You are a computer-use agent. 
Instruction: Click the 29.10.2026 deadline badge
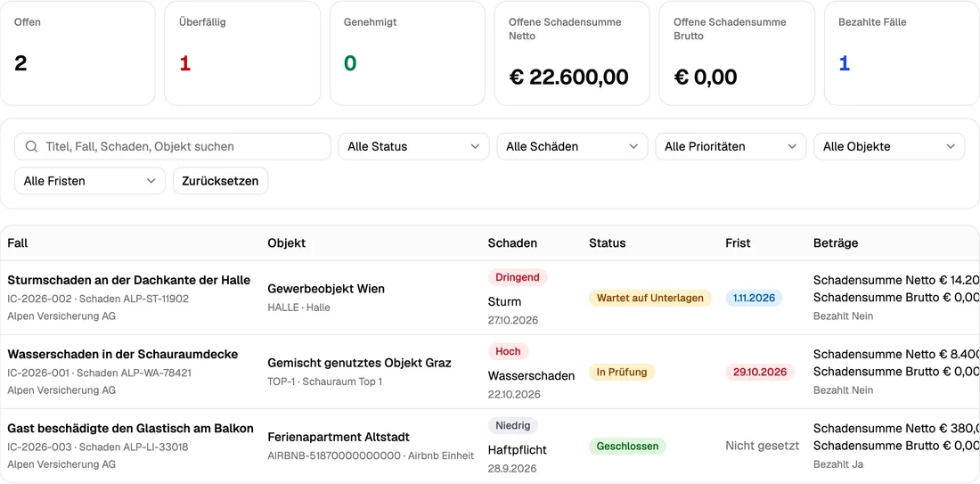pyautogui.click(x=760, y=372)
